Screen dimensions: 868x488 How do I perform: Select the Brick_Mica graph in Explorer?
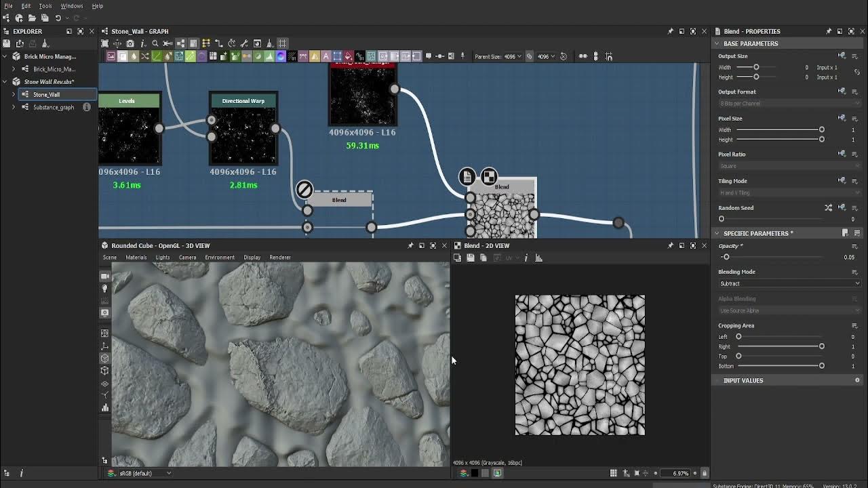[54, 68]
